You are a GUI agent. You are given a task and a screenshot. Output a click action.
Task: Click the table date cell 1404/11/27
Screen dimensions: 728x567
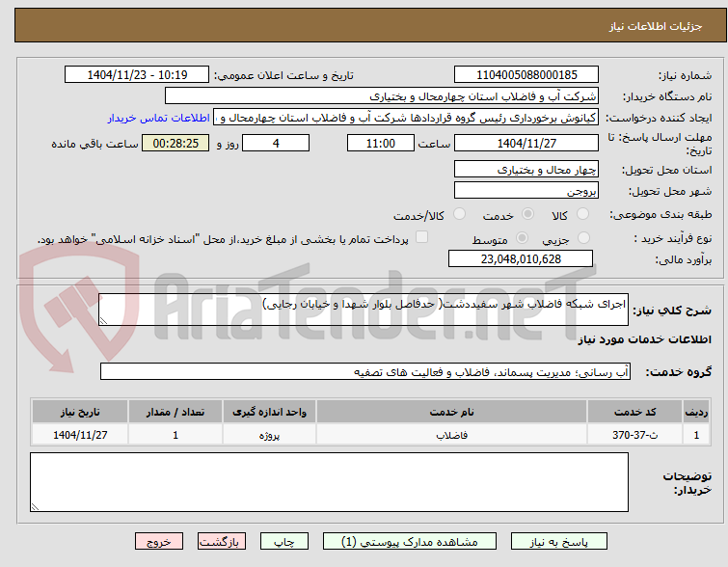pyautogui.click(x=80, y=435)
